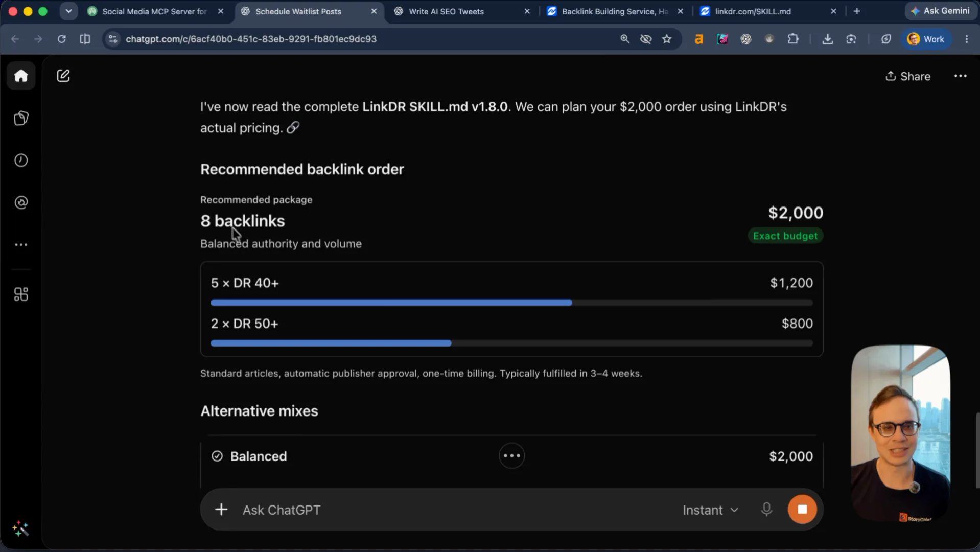This screenshot has height=552, width=980.
Task: Bookmark this page with the star icon
Action: (667, 39)
